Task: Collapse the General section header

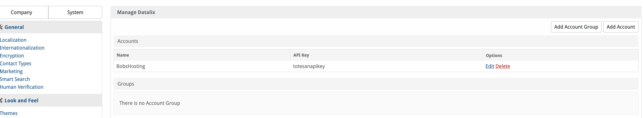Action: pyautogui.click(x=51, y=27)
